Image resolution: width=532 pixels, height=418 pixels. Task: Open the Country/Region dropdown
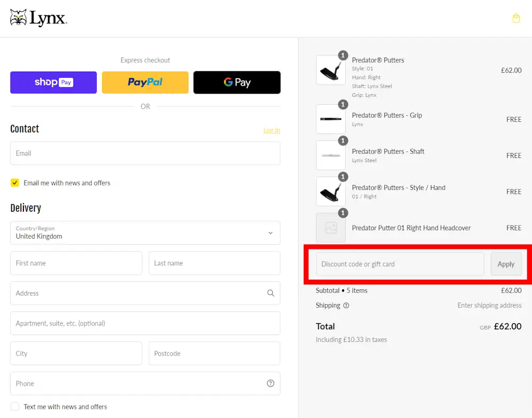[x=145, y=233]
